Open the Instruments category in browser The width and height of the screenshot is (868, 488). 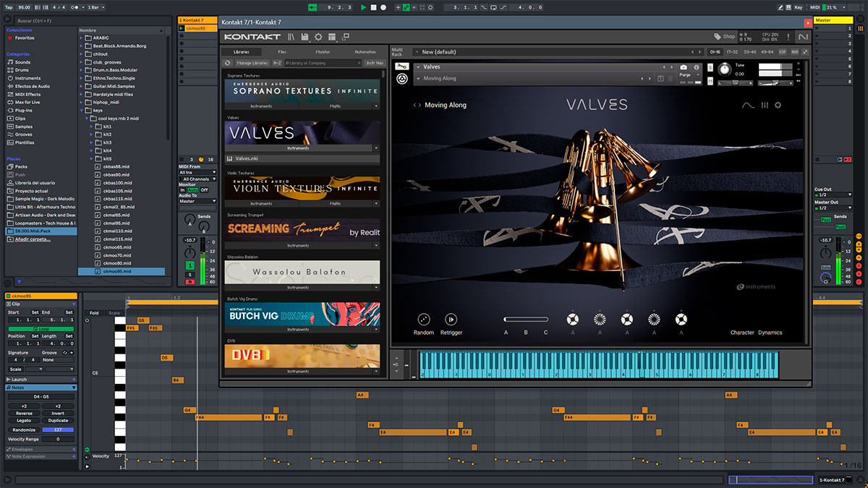tap(27, 78)
